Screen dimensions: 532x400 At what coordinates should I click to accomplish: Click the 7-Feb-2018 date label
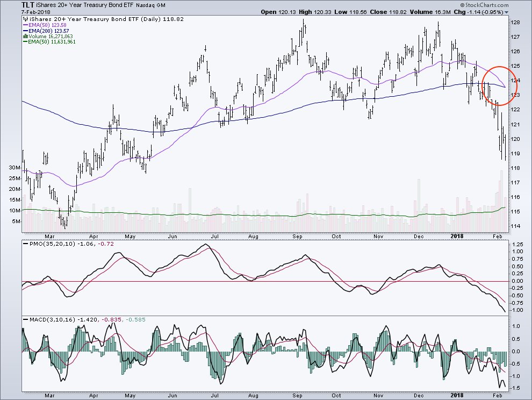point(35,12)
